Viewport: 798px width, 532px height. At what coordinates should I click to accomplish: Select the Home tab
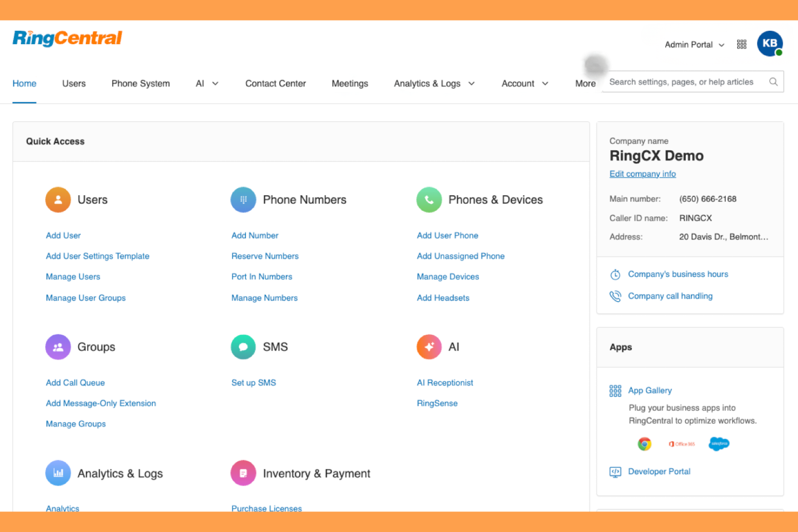click(x=24, y=84)
